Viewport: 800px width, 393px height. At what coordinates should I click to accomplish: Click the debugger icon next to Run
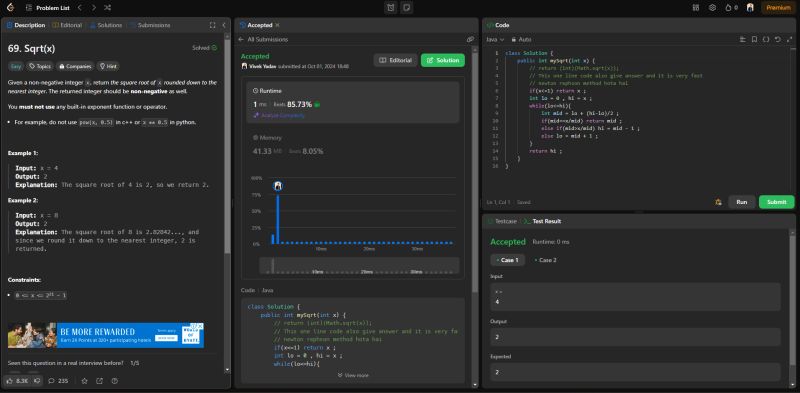(718, 202)
